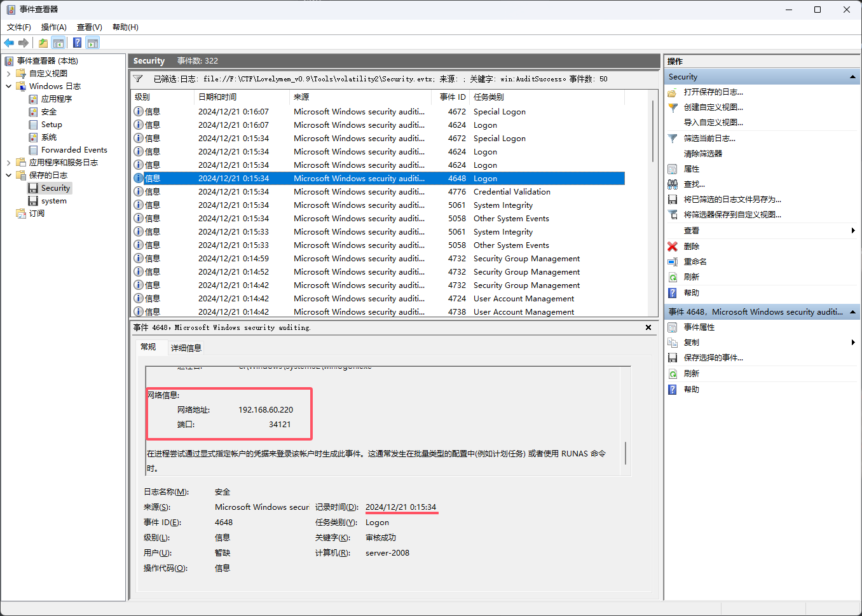
Task: Collapse the Security actions section header
Action: point(852,77)
